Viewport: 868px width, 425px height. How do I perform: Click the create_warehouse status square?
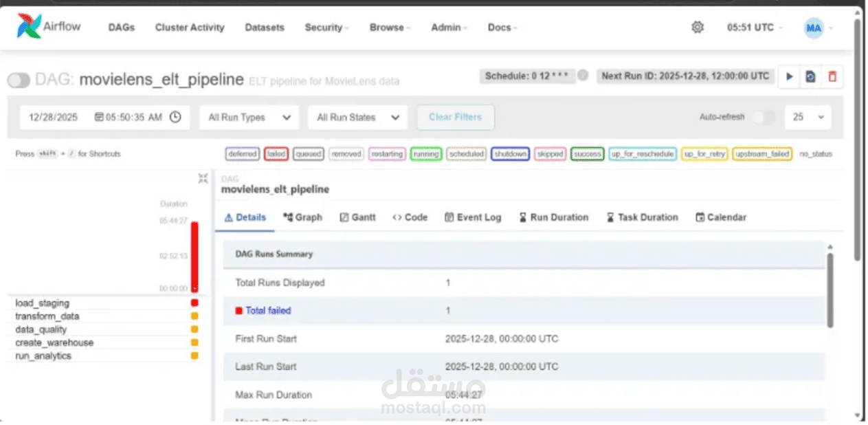click(x=194, y=342)
